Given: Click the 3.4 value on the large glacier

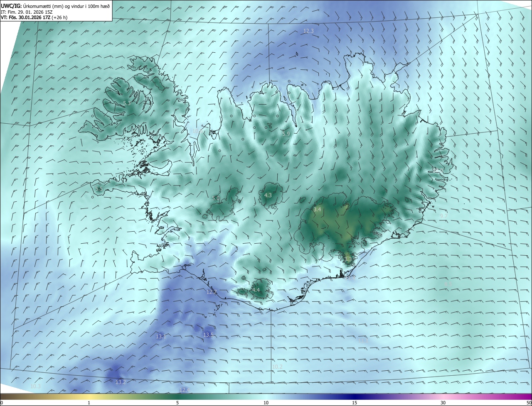Looking at the screenshot, I should pyautogui.click(x=317, y=210).
